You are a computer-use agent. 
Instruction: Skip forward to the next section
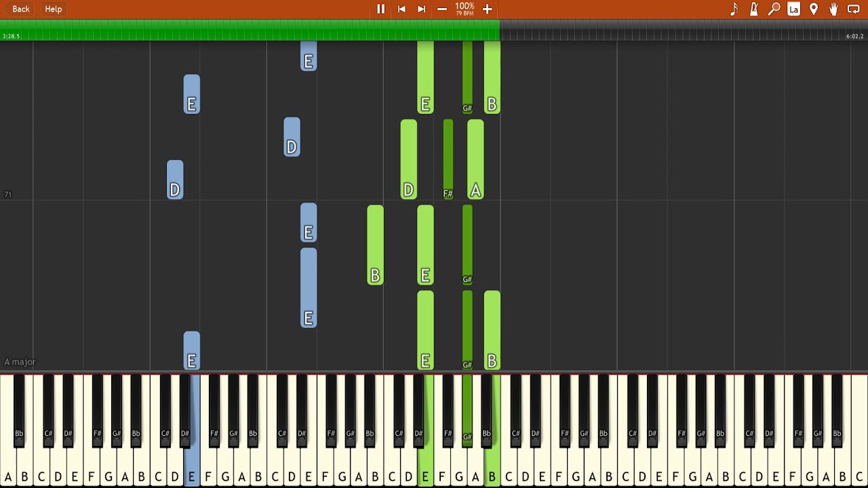pos(421,9)
